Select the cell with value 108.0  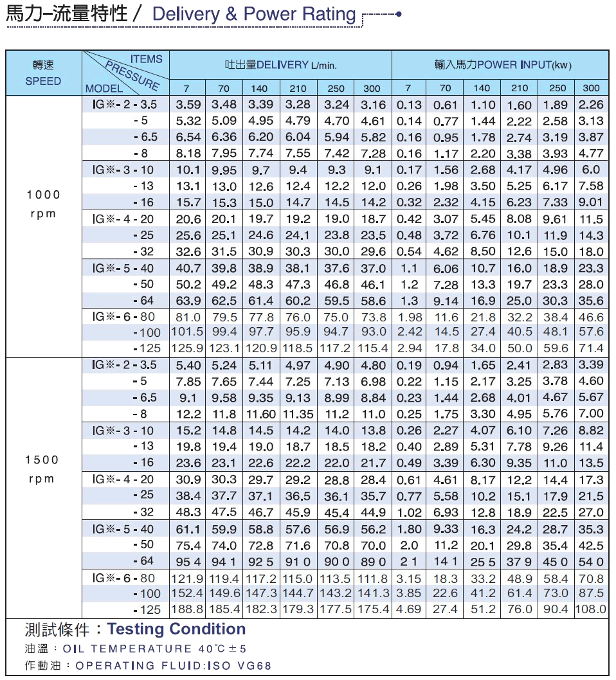click(x=591, y=609)
